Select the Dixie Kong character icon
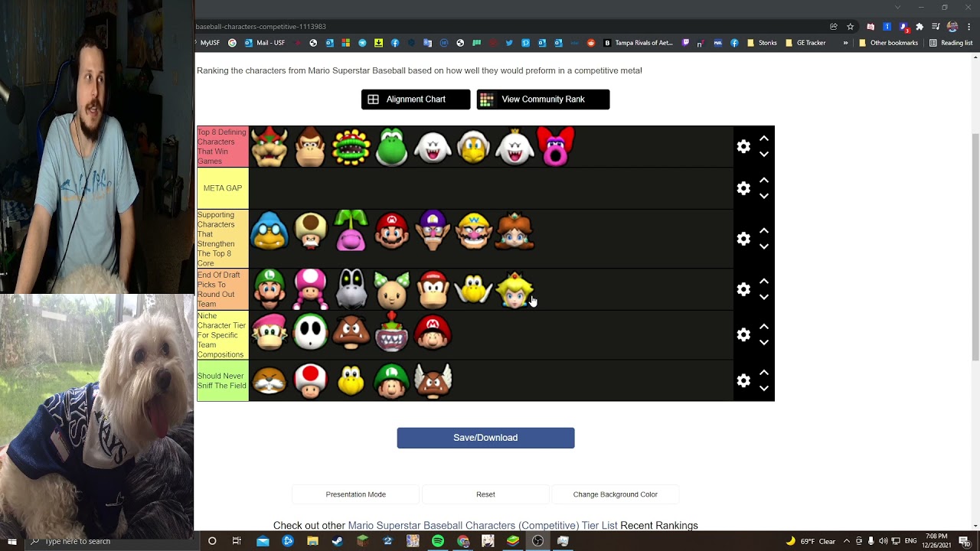 coord(269,333)
